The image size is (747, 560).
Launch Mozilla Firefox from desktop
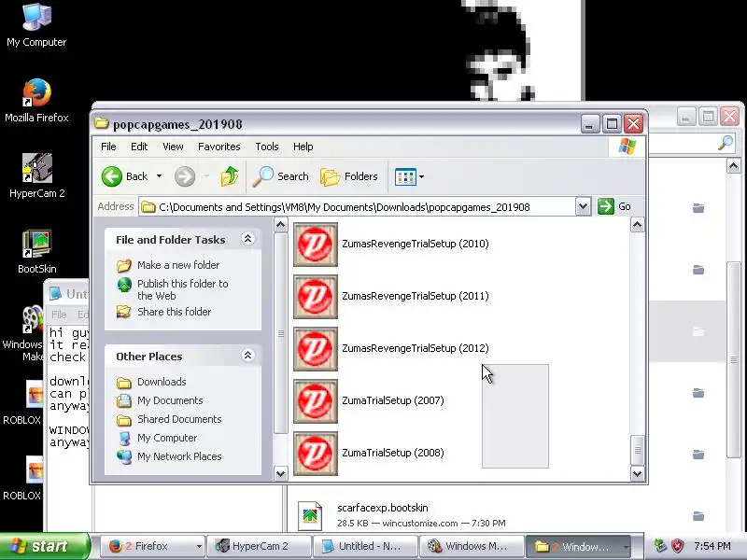pos(36,101)
